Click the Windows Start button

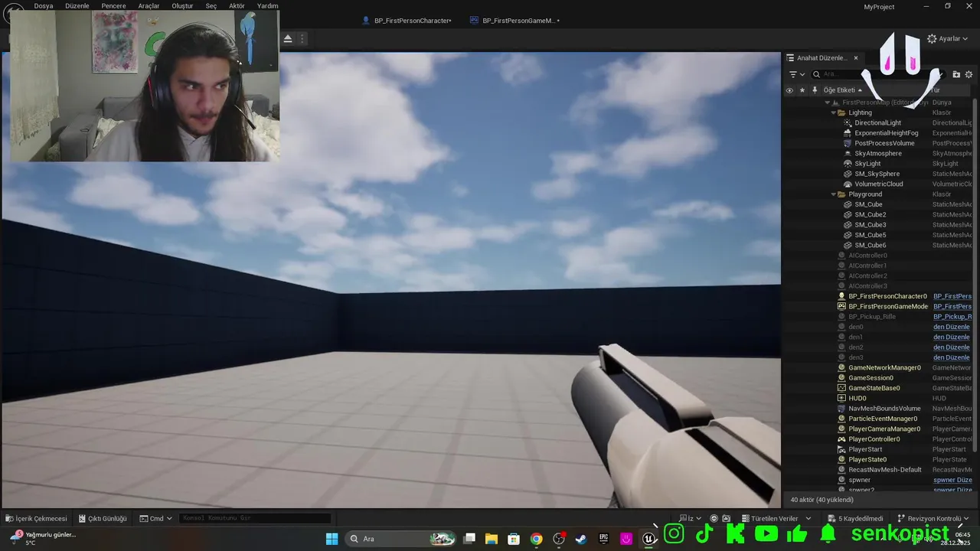point(332,539)
